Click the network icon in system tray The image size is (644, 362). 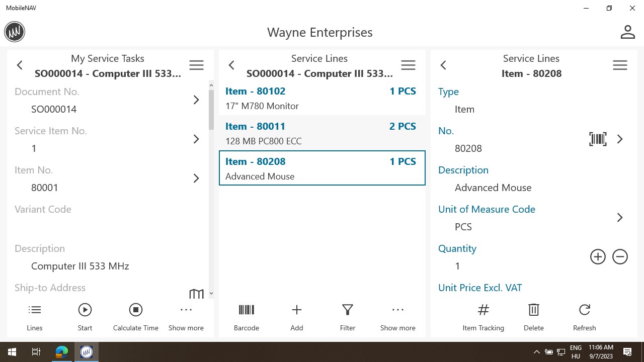tap(561, 352)
